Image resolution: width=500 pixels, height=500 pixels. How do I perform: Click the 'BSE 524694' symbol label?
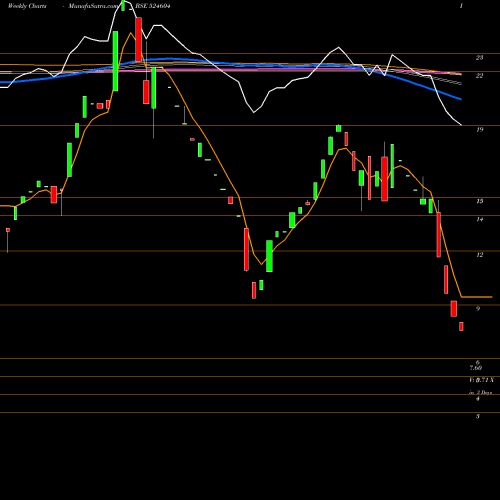pos(153,6)
